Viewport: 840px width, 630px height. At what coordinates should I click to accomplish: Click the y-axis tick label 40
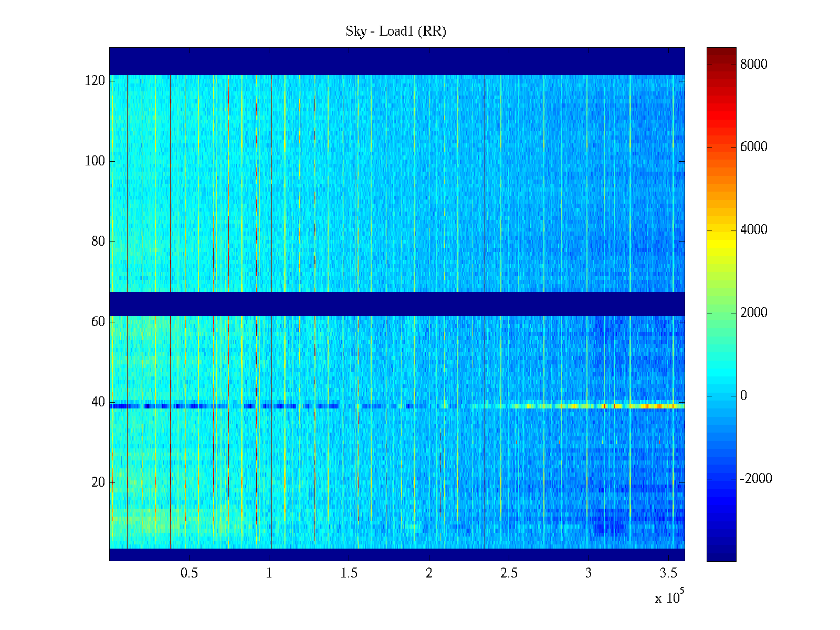[98, 402]
